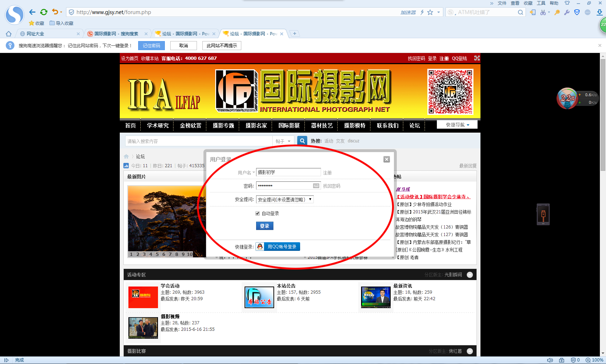Open the wrench tools icon

click(x=567, y=12)
